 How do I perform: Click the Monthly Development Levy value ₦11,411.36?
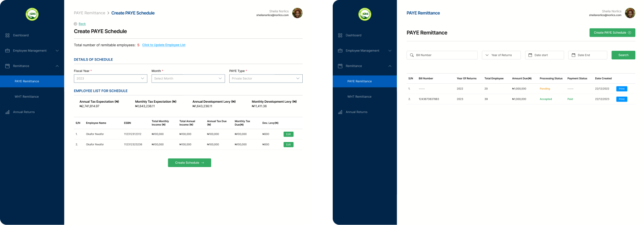pyautogui.click(x=259, y=106)
